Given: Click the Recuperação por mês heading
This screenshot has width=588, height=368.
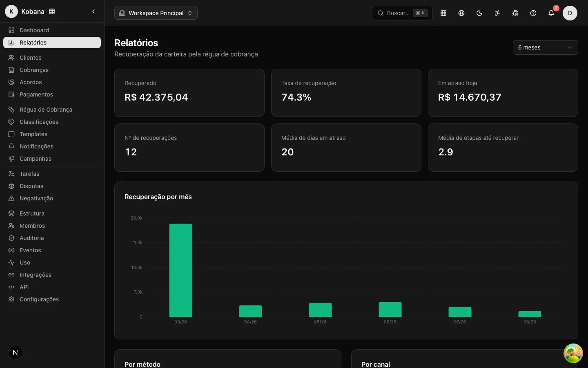Looking at the screenshot, I should [x=158, y=197].
